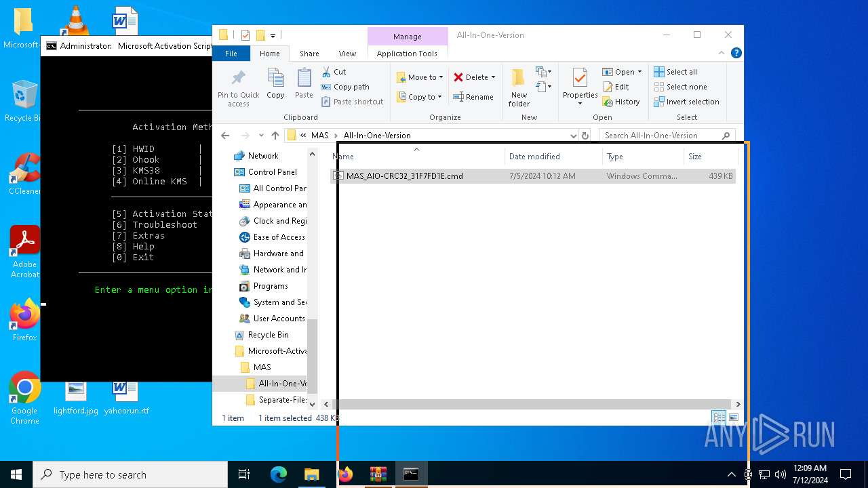The height and width of the screenshot is (488, 868).
Task: Click MAS in the address breadcrumb
Action: [319, 136]
